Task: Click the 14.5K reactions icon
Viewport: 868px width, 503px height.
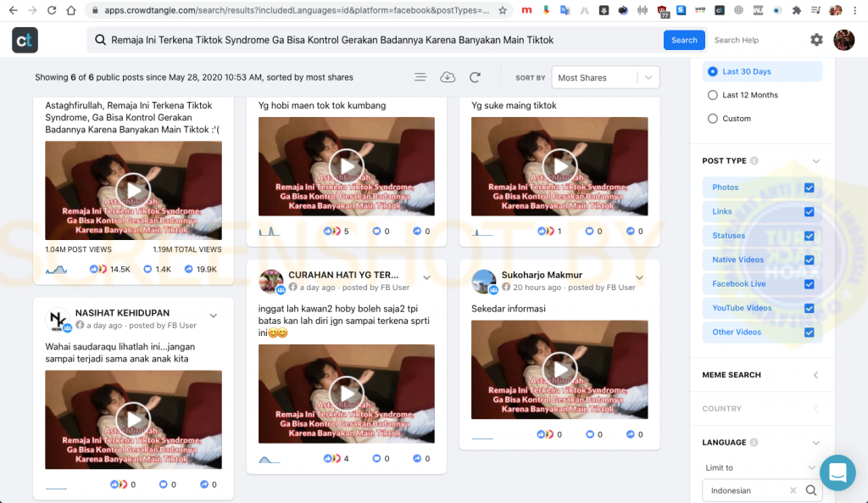Action: [x=98, y=269]
